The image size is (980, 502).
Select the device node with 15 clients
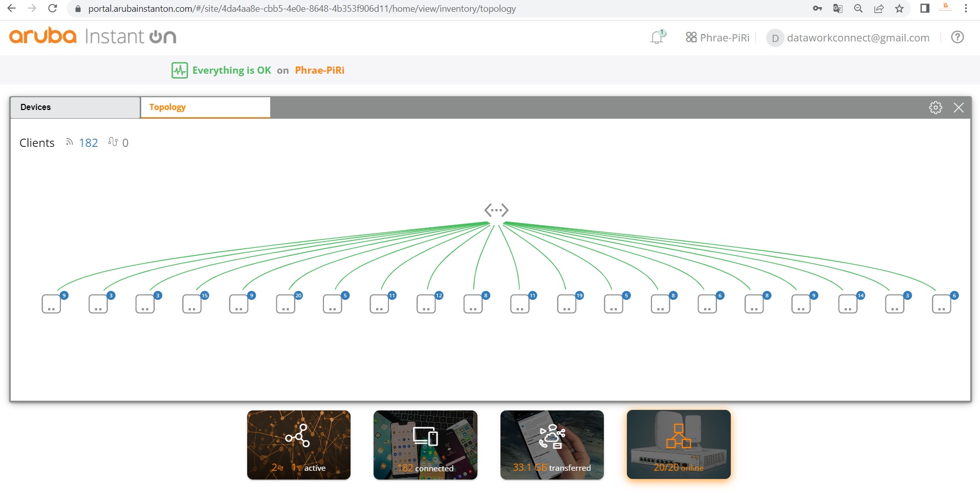coord(192,304)
